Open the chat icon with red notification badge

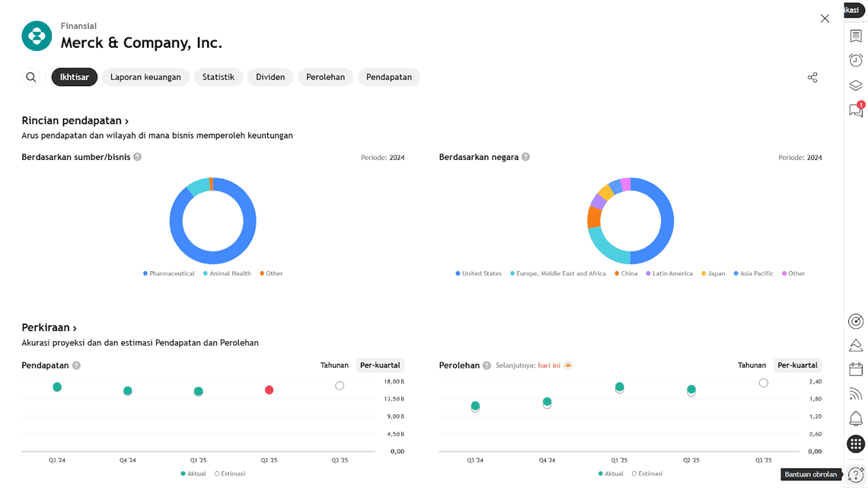pos(856,111)
